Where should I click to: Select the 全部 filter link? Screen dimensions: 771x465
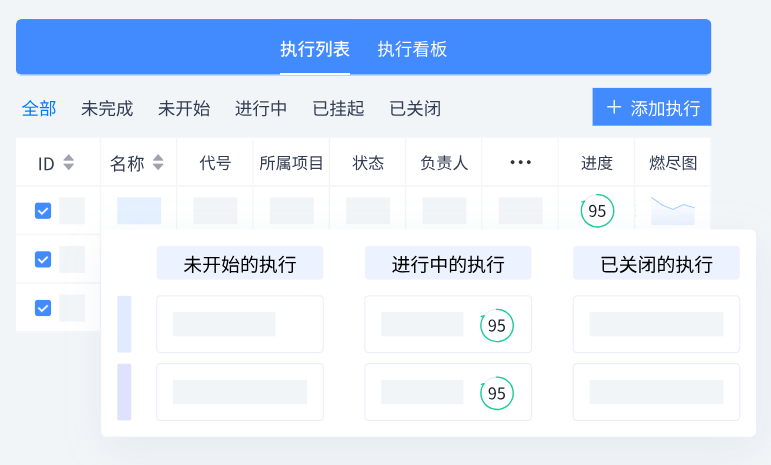[39, 108]
